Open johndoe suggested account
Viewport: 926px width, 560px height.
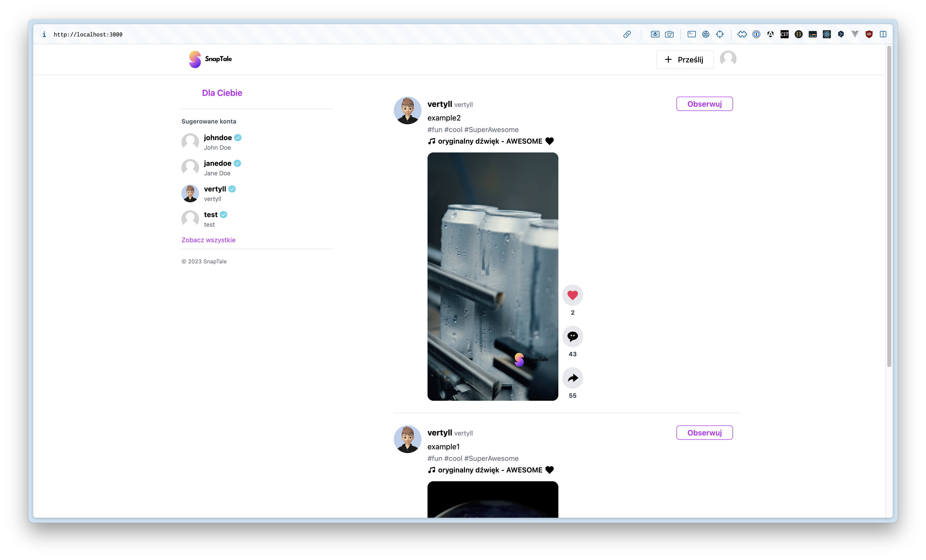[218, 138]
